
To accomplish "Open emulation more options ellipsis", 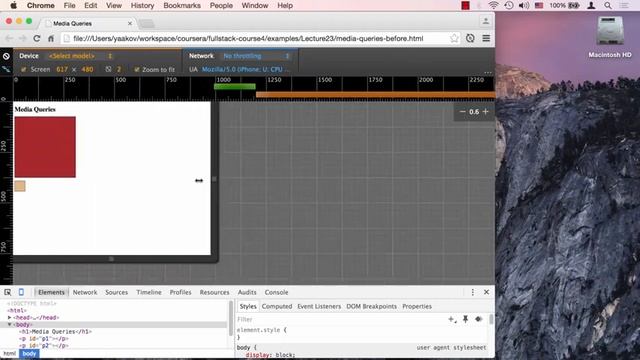I will (488, 73).
